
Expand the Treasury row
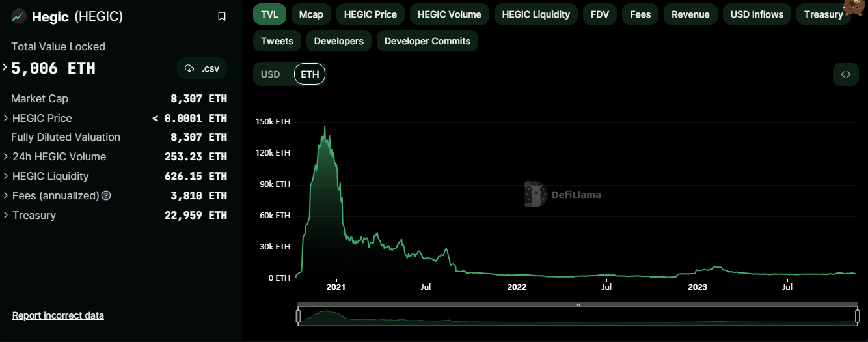point(6,215)
